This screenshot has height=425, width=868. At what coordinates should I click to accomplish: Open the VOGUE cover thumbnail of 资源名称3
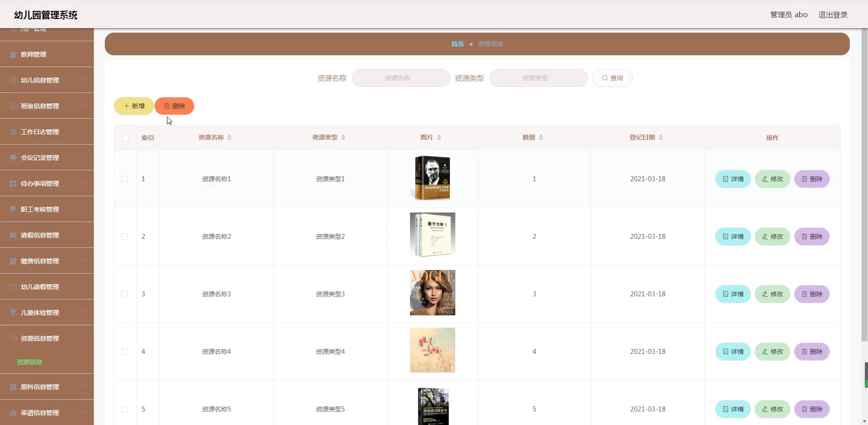[433, 293]
